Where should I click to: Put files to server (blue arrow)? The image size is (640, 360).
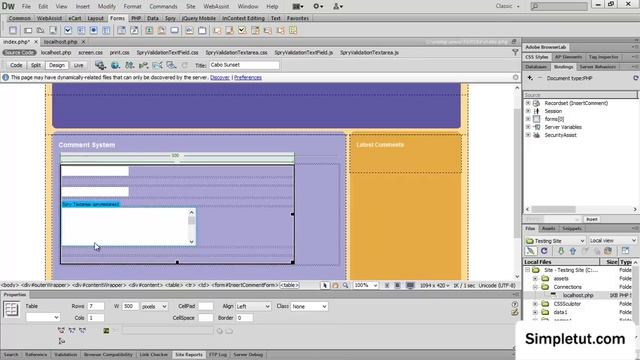pos(573,251)
